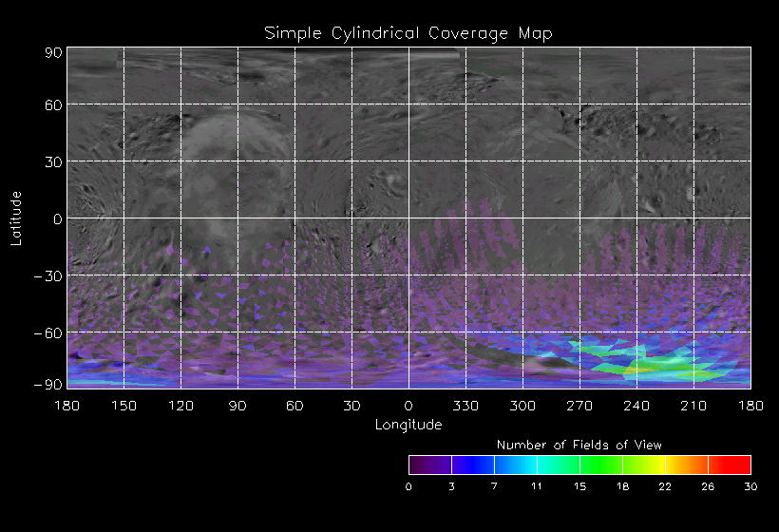Click the latitude axis '90' tick label

tap(53, 52)
